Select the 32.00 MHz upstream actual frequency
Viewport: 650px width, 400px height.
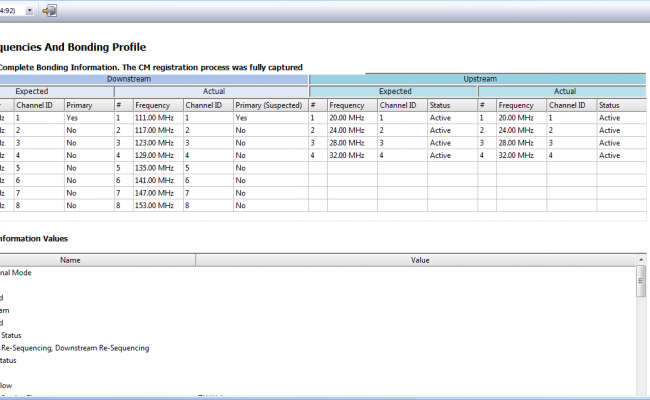tap(518, 155)
